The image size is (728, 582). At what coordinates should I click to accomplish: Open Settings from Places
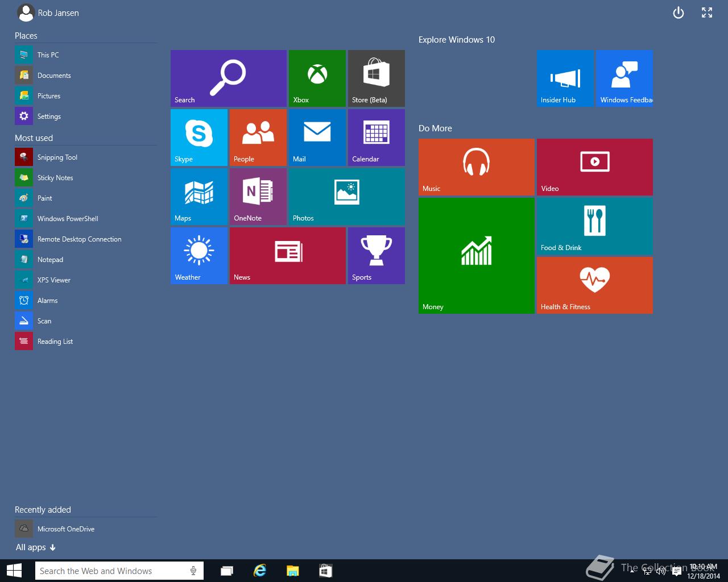(x=86, y=117)
